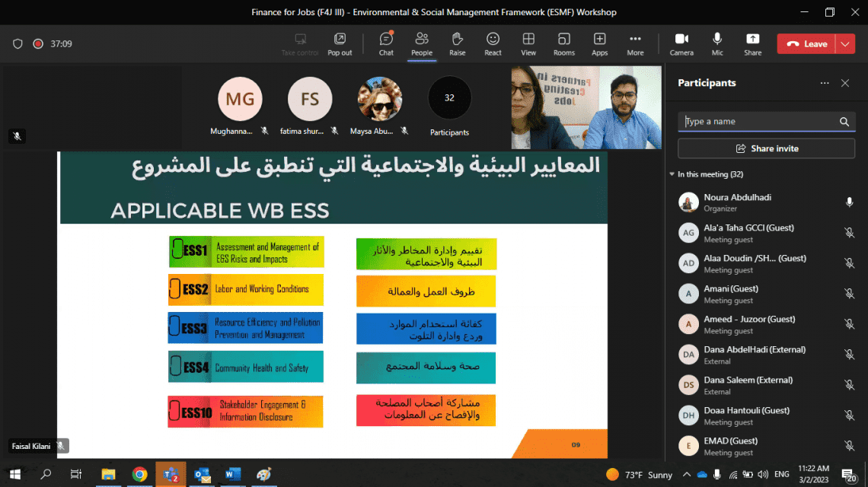Collapse the 'In this meeting (32)' list
This screenshot has width=868, height=487.
click(x=672, y=175)
